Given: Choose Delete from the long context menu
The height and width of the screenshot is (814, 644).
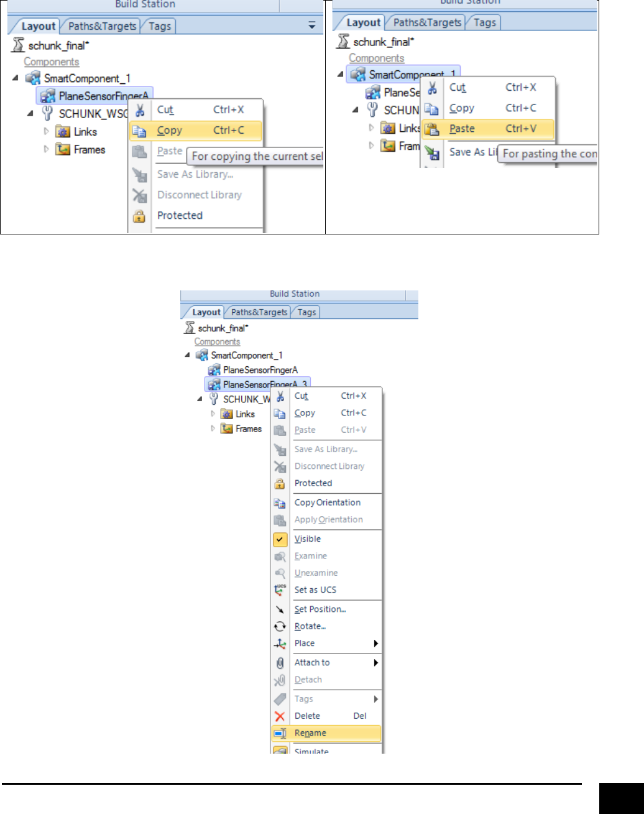Looking at the screenshot, I should [x=307, y=716].
